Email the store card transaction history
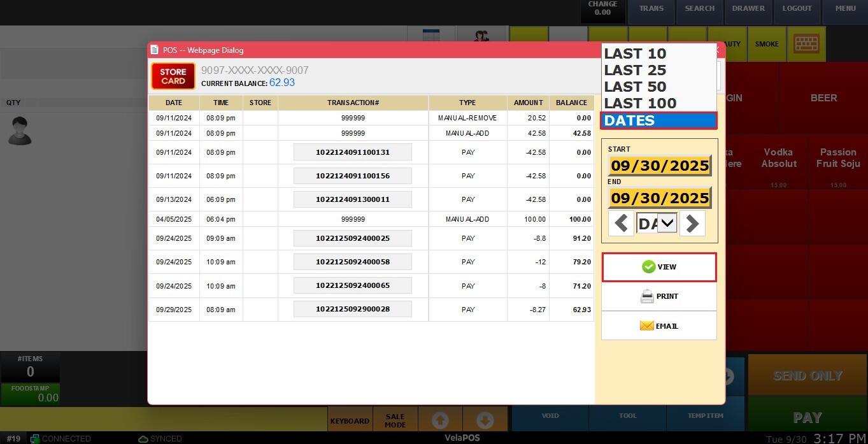This screenshot has width=868, height=444. point(659,326)
